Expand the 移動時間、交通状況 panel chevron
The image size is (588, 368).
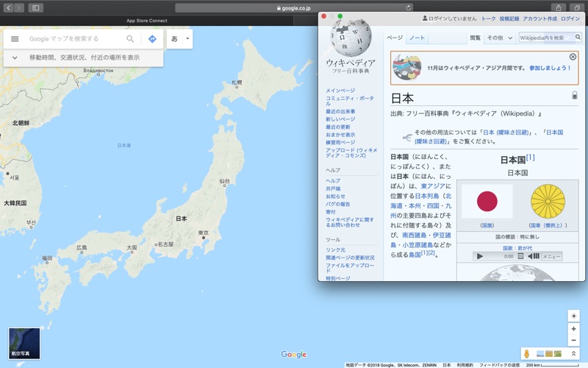point(15,57)
